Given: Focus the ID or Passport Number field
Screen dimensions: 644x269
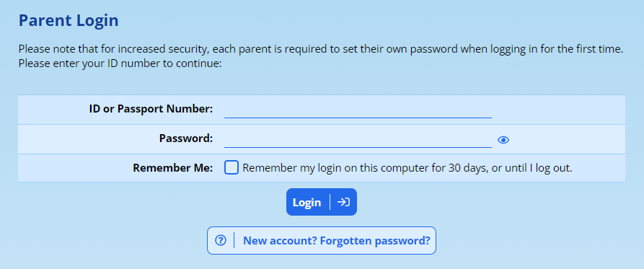Looking at the screenshot, I should [x=358, y=109].
